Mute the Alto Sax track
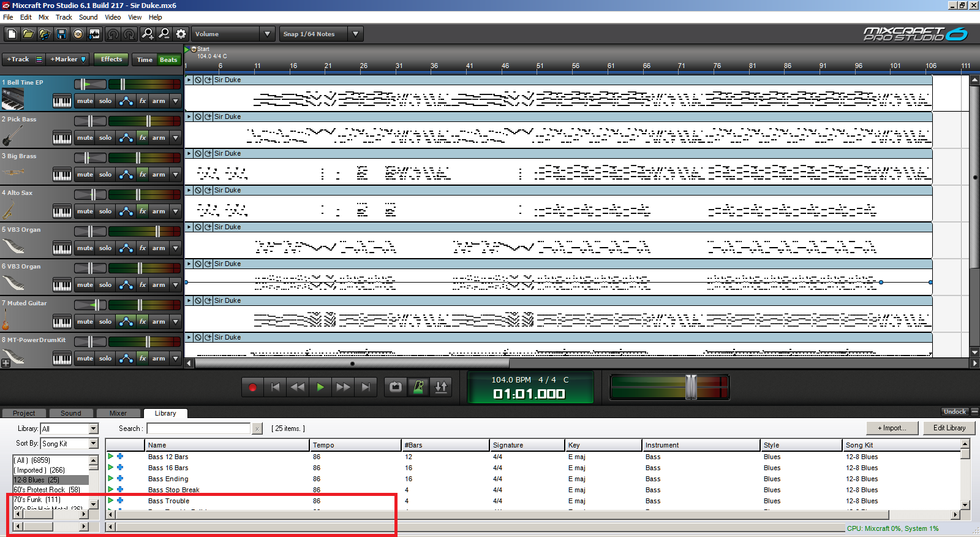The height and width of the screenshot is (537, 980). [85, 211]
